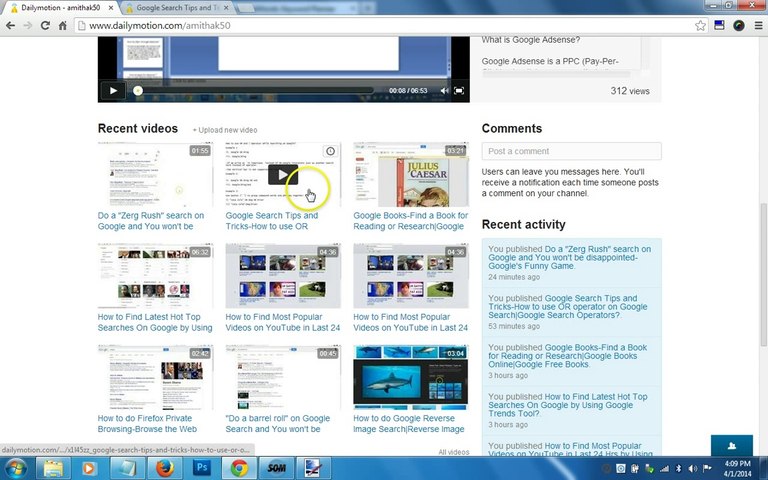Open Windows Explorer from taskbar

click(53, 468)
